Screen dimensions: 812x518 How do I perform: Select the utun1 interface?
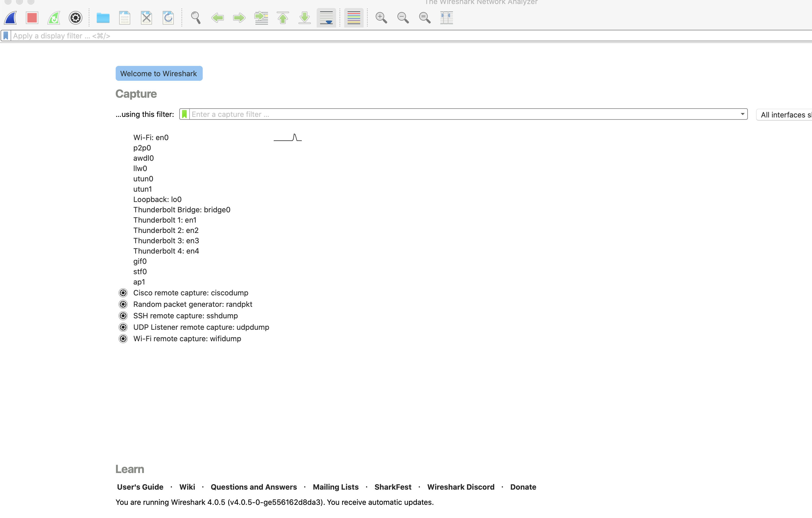pyautogui.click(x=142, y=189)
